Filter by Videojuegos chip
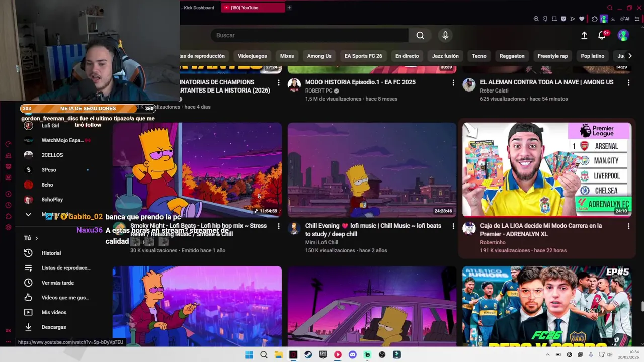Screen dimensions: 644x362 253,56
